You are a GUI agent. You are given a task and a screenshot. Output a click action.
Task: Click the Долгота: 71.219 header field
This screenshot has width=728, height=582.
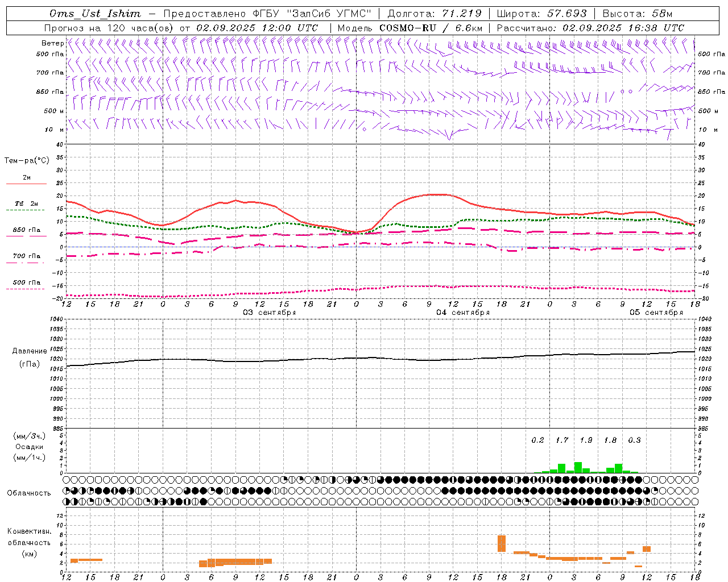(x=435, y=14)
